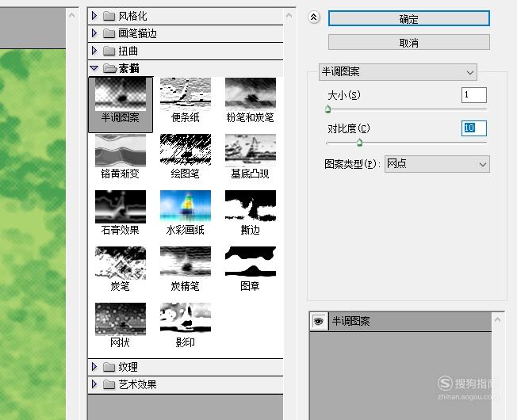The width and height of the screenshot is (517, 420).
Task: Open the 图案类型 dropdown showing 网点
Action: click(x=437, y=164)
